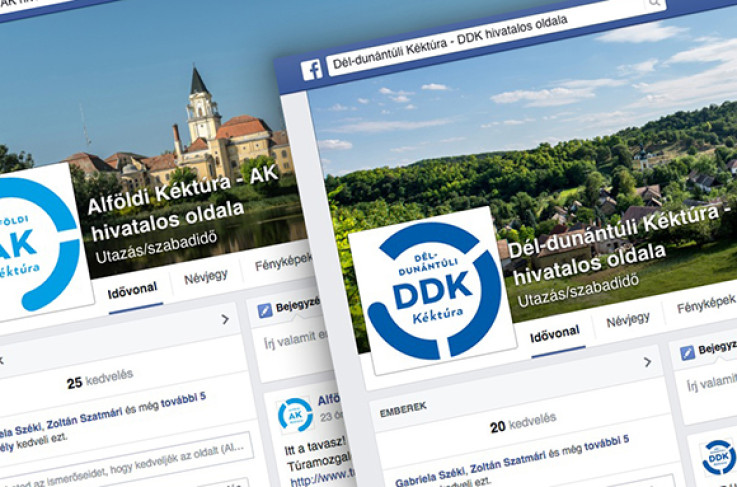The width and height of the screenshot is (737, 487).
Task: Click 'Itt a tavasz!' post text
Action: pyautogui.click(x=315, y=446)
